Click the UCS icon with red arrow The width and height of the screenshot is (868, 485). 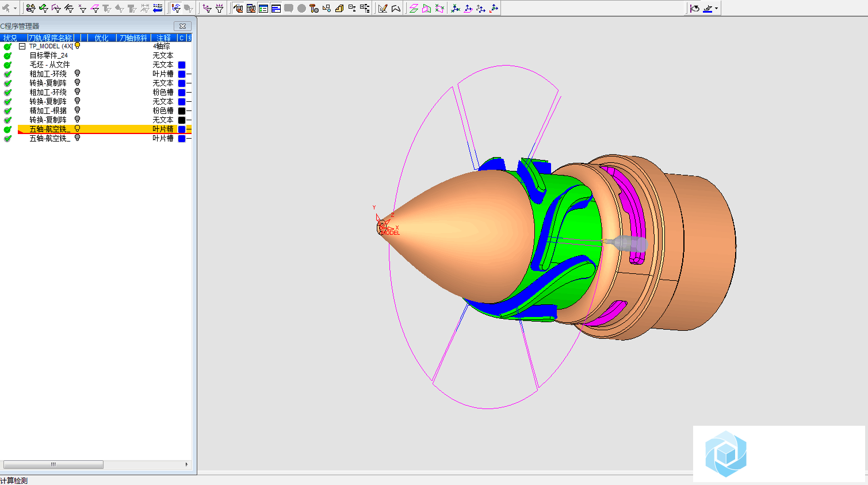point(493,8)
